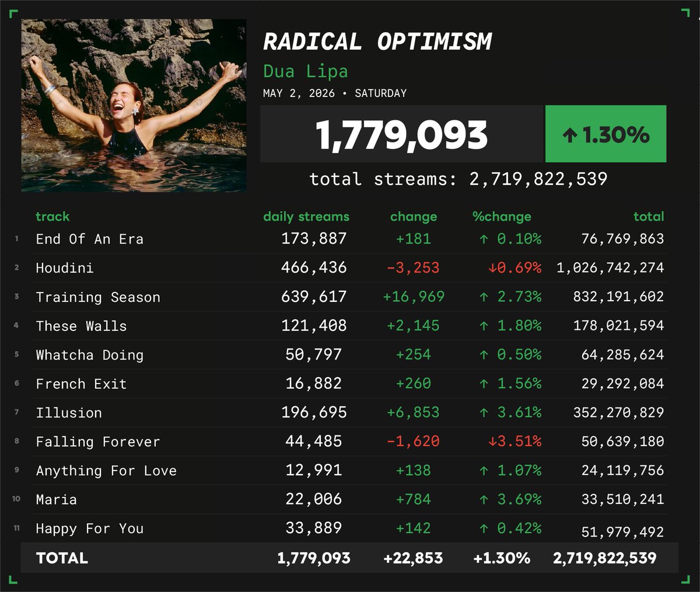Click These Walls' change value +2,145

coord(414,326)
